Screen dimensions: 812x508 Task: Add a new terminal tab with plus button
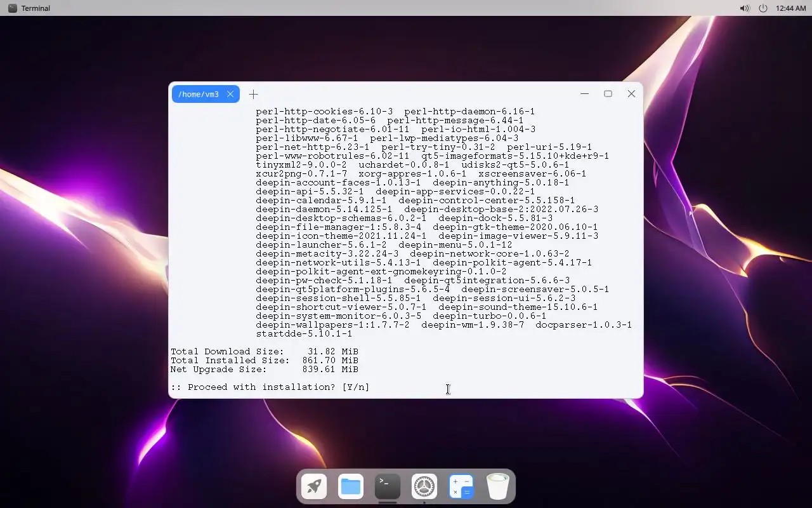(254, 94)
